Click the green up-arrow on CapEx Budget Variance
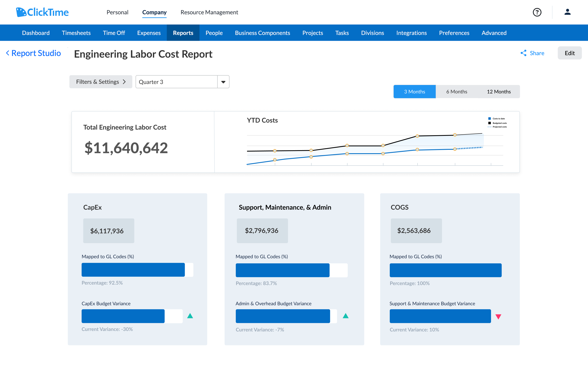This screenshot has height=371, width=588. (190, 316)
